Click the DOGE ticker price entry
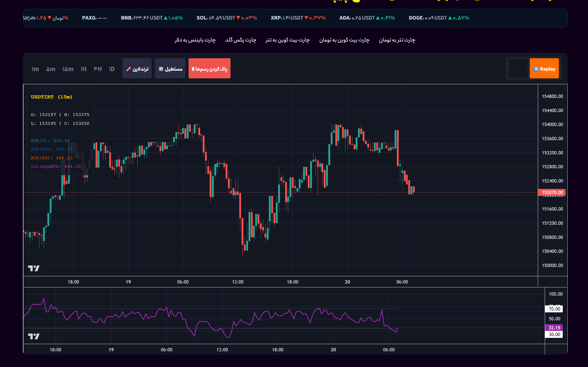 439,18
